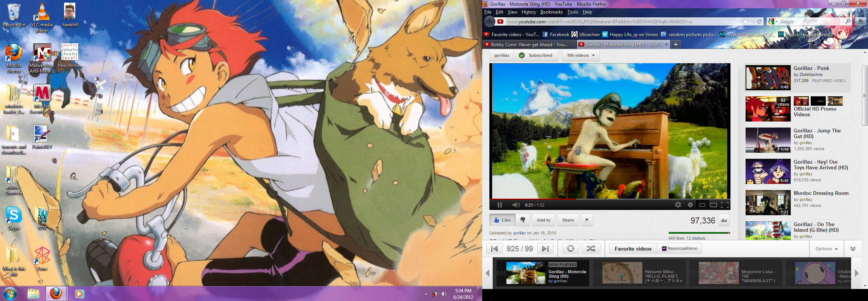The width and height of the screenshot is (868, 301).
Task: Collapse the playlist bar with double chevron
Action: (853, 249)
